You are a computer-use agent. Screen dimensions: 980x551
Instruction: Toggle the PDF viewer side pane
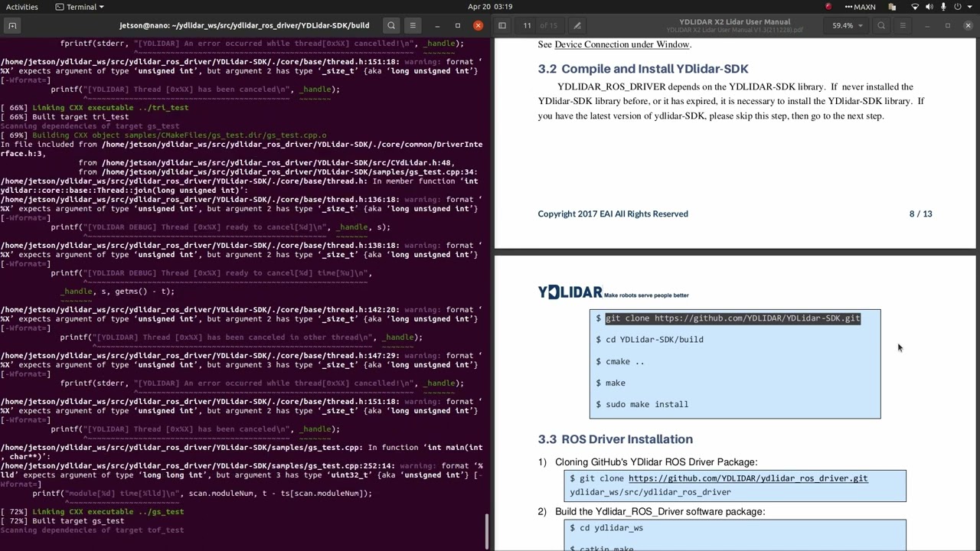point(502,25)
